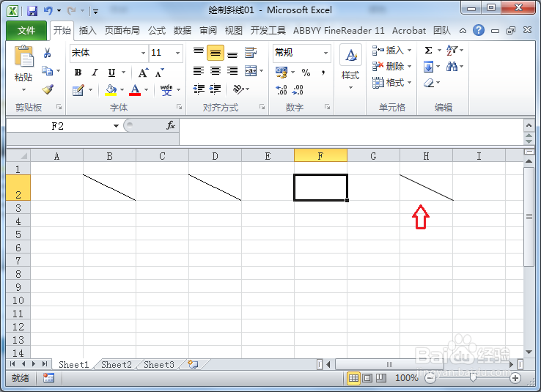This screenshot has height=392, width=541.
Task: Click the Save icon in quick access toolbar
Action: [32, 11]
